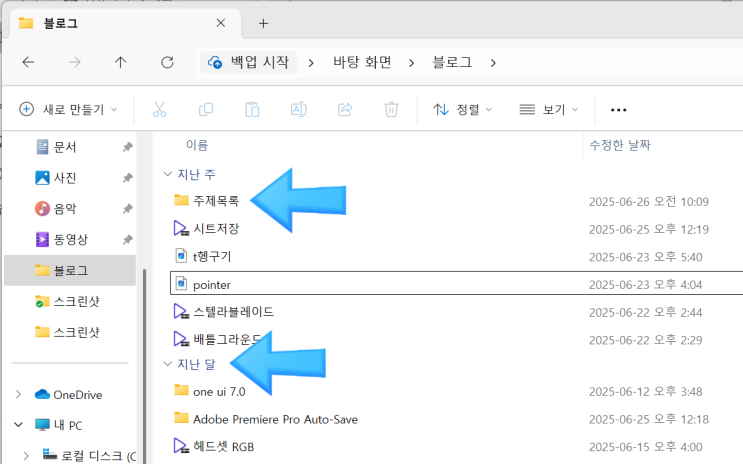Expand chevron after 백업 시작 breadcrumb
Screen dimensions: 743x464
(311, 63)
